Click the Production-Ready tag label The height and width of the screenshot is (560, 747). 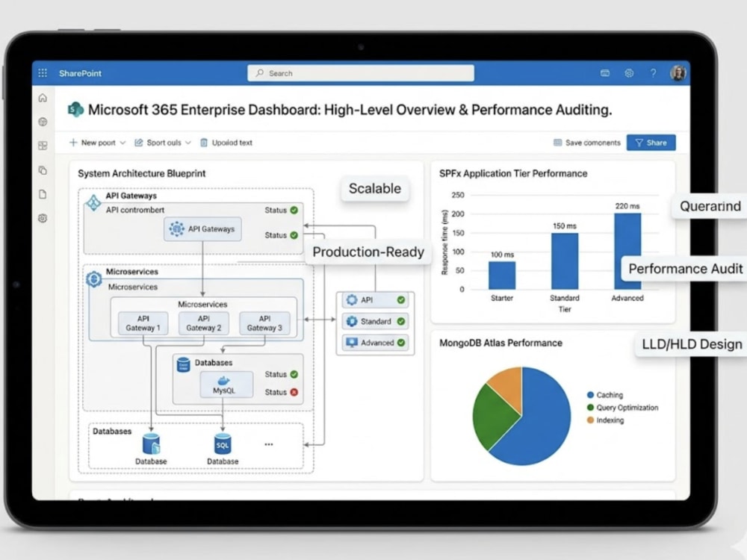point(368,252)
